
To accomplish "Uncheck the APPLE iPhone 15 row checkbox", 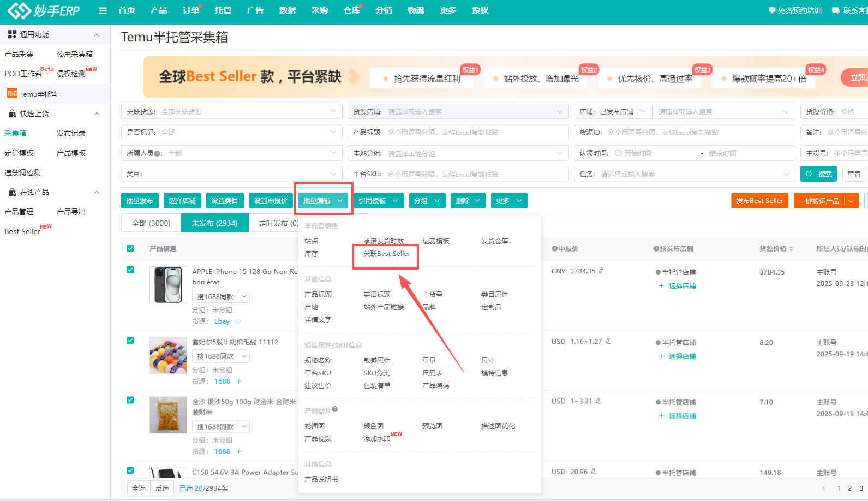I will coord(130,270).
